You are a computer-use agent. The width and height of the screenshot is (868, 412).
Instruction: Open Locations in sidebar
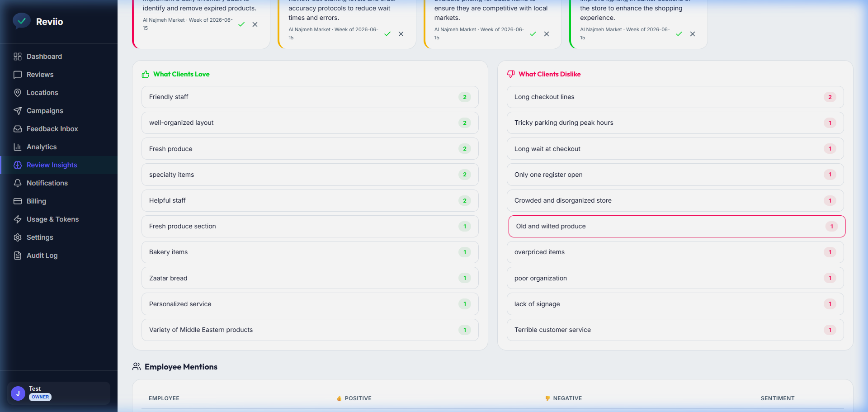[x=59, y=93]
